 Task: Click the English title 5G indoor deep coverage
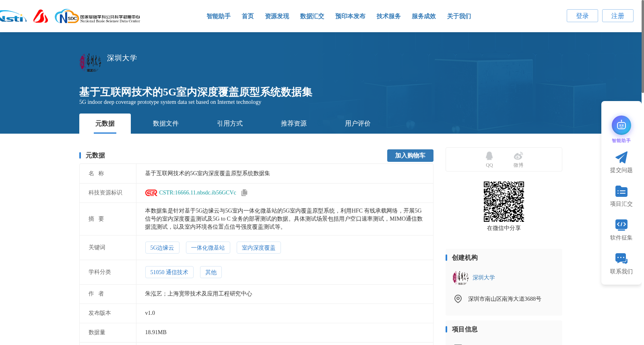(x=170, y=102)
